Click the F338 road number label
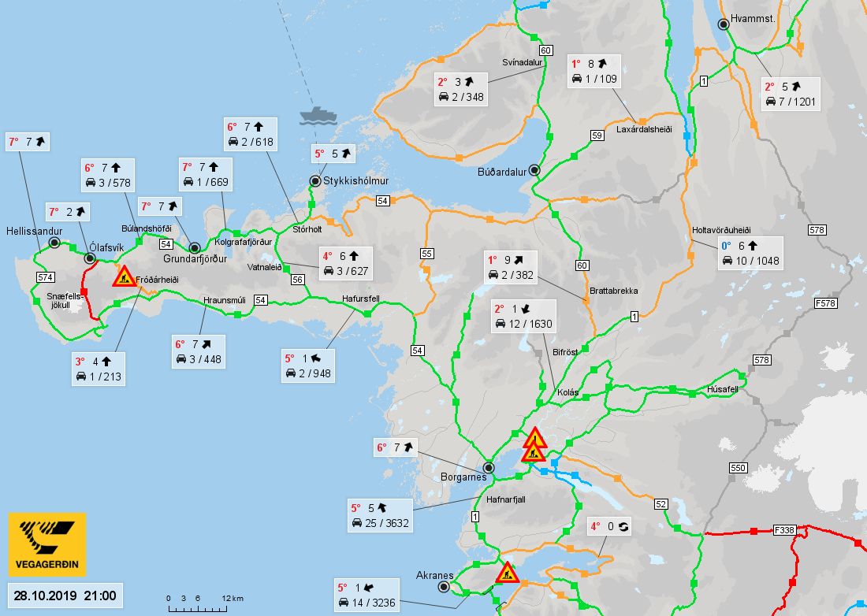The image size is (867, 616). (x=784, y=530)
